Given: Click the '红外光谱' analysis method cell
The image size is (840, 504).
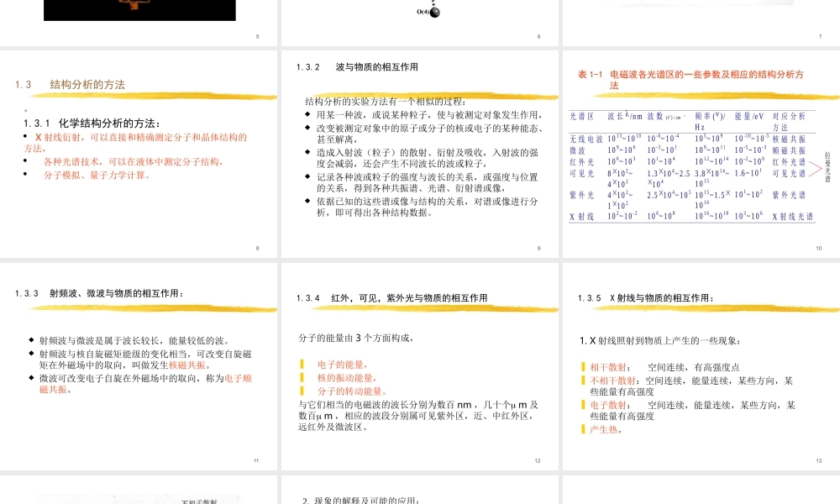Looking at the screenshot, I should click(x=789, y=162).
